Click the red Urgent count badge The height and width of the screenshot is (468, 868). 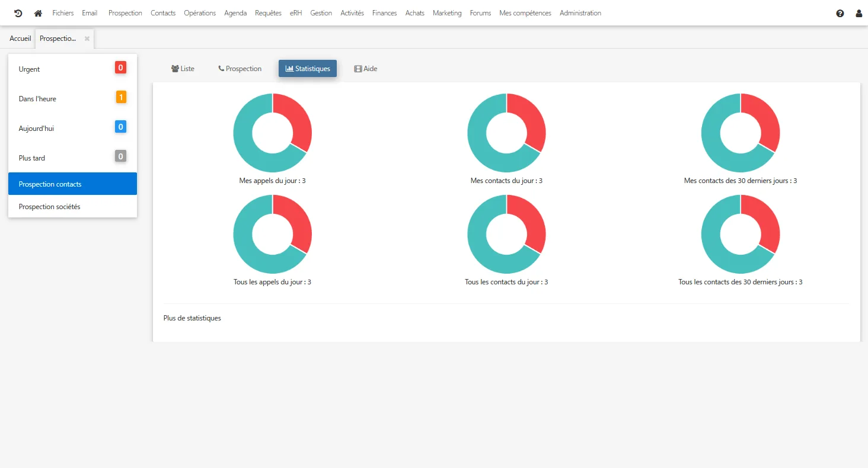[120, 68]
